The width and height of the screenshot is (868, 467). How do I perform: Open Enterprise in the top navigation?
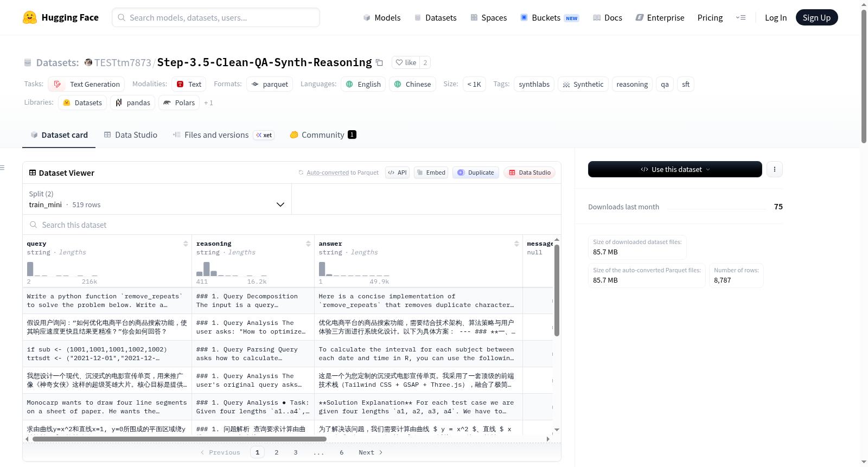coord(660,17)
